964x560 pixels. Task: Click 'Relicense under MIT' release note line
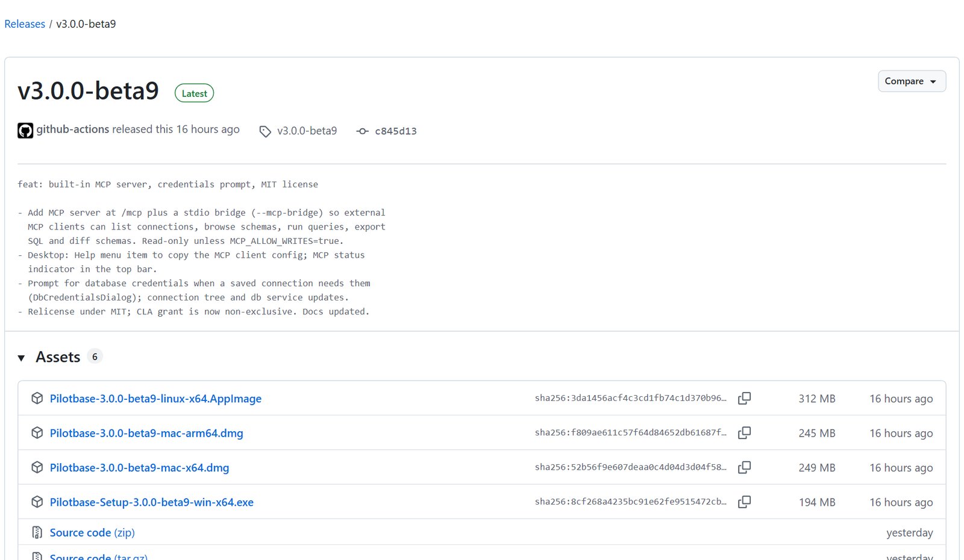tap(193, 311)
